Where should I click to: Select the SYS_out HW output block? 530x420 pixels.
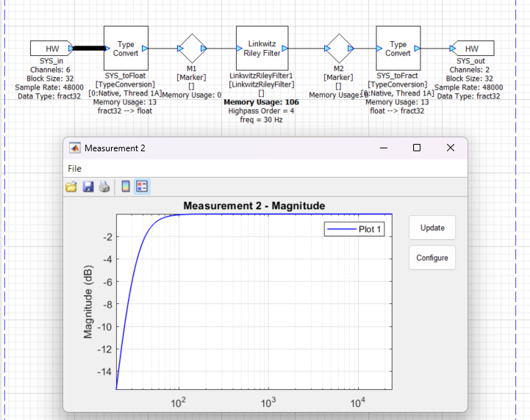coord(472,48)
